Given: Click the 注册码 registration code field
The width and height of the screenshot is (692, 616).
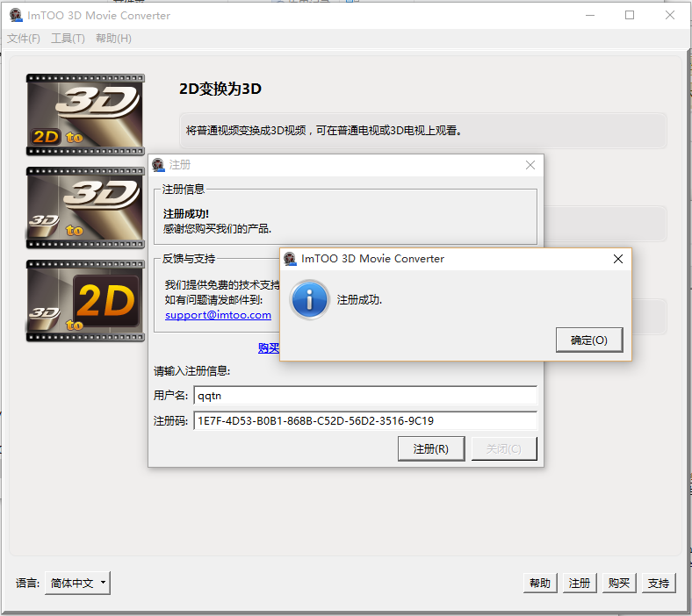Looking at the screenshot, I should 364,421.
